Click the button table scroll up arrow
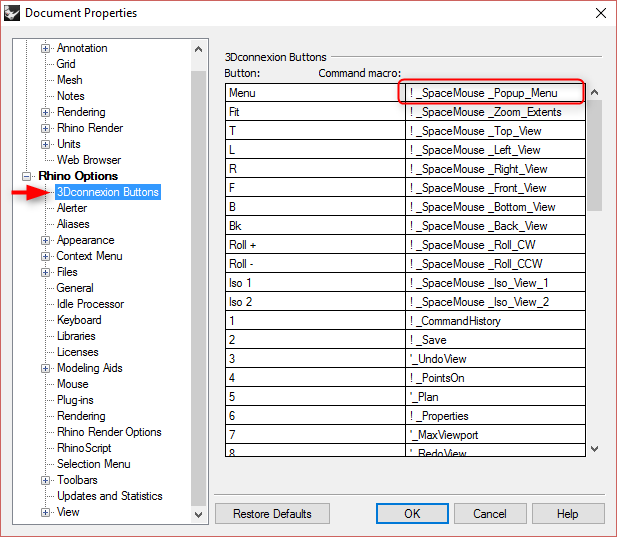This screenshot has width=617, height=537. 595,92
